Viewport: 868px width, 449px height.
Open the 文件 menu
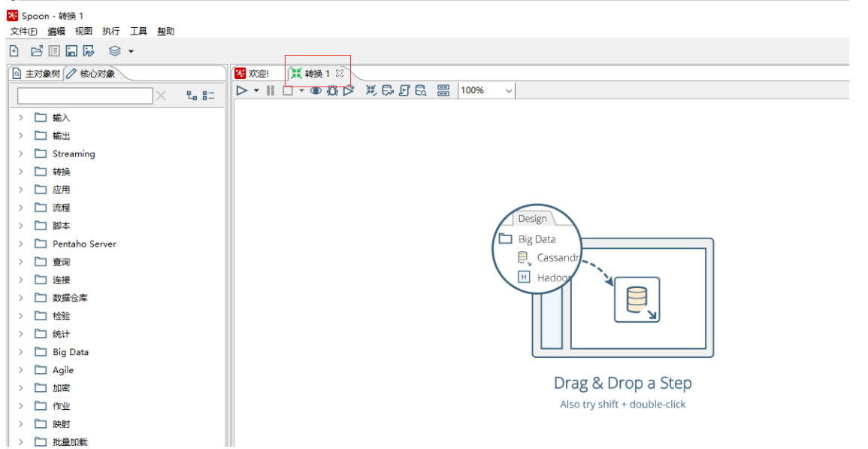coord(23,32)
